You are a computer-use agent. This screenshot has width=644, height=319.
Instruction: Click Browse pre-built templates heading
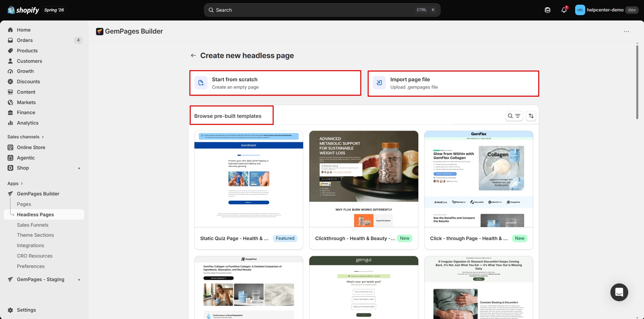click(x=228, y=116)
